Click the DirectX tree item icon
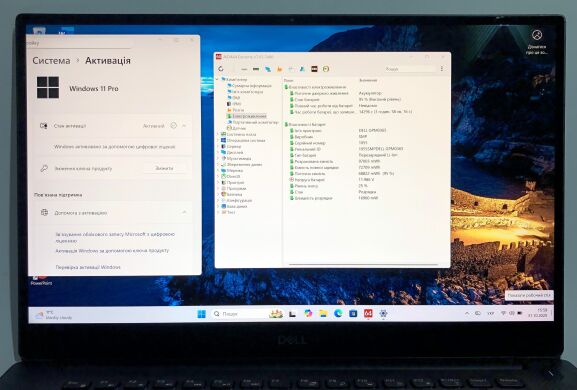The image size is (577, 390). 223,176
